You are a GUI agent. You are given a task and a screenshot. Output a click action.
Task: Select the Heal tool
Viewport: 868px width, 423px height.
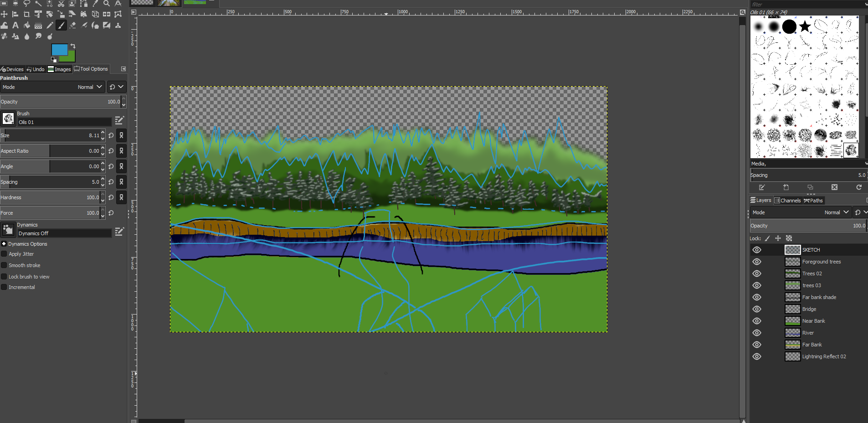coord(4,36)
